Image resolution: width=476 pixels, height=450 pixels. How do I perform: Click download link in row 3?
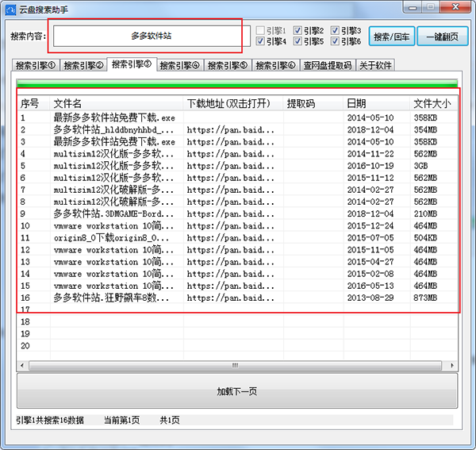tap(230, 142)
